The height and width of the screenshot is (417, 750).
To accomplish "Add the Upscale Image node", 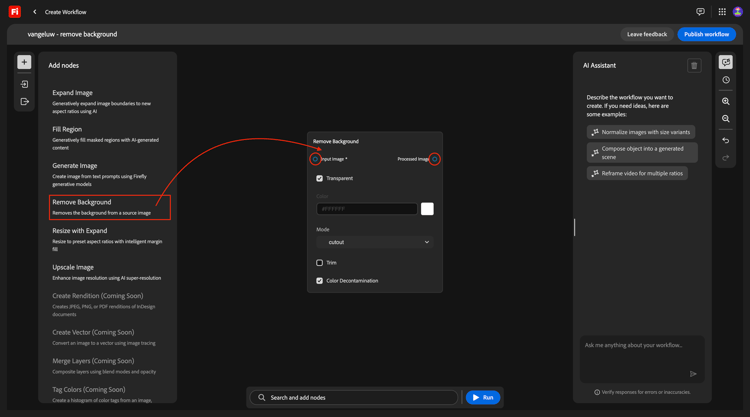I will coord(109,272).
